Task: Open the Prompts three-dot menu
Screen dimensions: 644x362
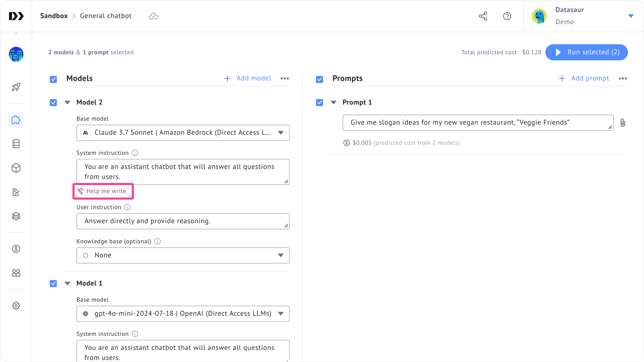Action: point(623,78)
